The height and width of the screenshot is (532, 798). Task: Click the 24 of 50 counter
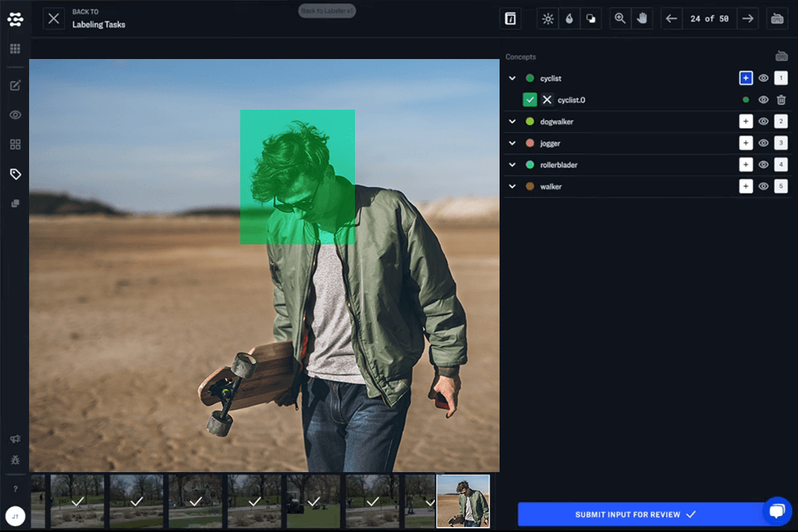pos(709,19)
